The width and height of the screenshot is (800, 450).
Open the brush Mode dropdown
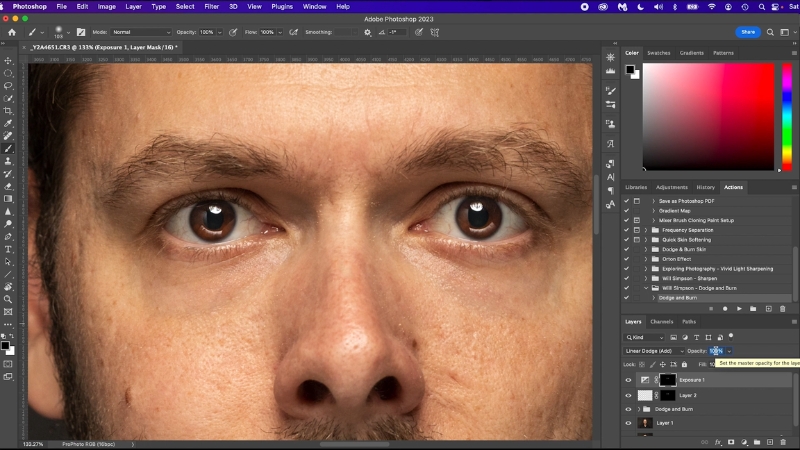(x=141, y=32)
